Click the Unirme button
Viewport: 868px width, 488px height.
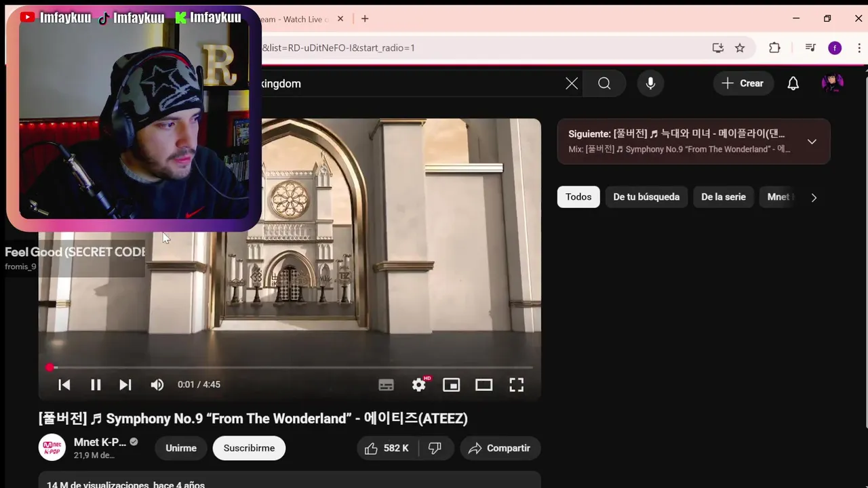tap(181, 448)
